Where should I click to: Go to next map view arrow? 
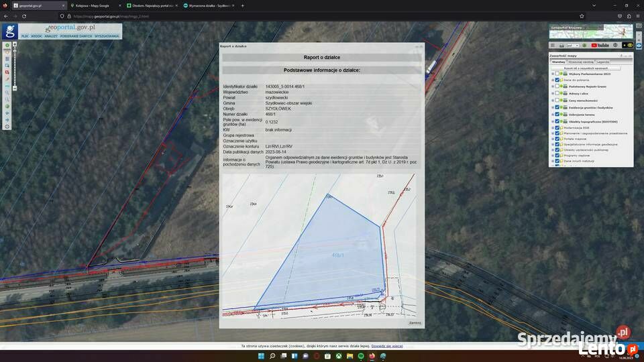pyautogui.click(x=7, y=120)
